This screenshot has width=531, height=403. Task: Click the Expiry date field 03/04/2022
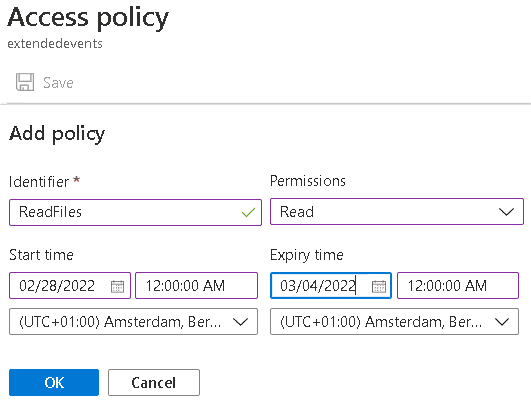pyautogui.click(x=331, y=285)
